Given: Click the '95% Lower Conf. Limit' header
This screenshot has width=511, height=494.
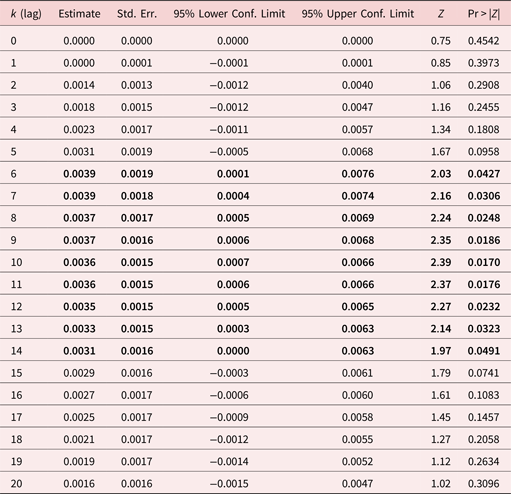Looking at the screenshot, I should 229,14.
